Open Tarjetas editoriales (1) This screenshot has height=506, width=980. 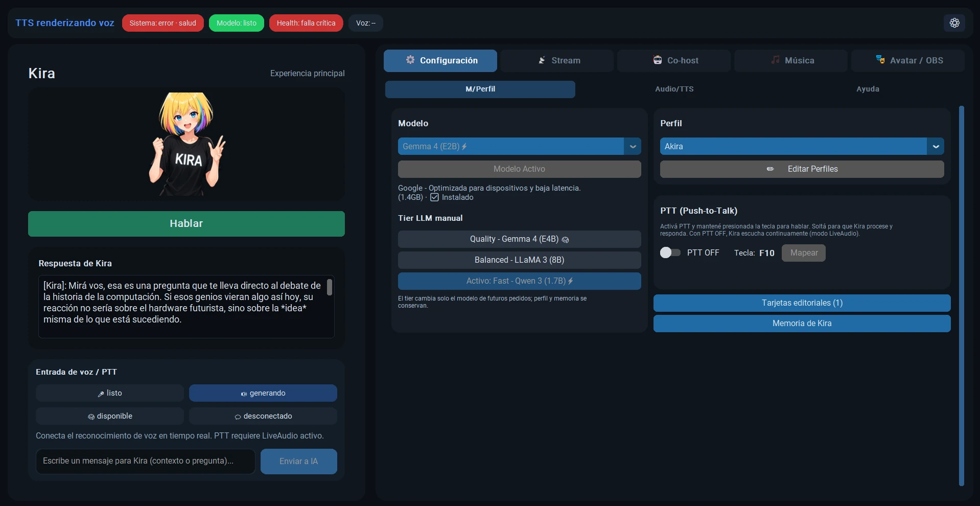(802, 303)
